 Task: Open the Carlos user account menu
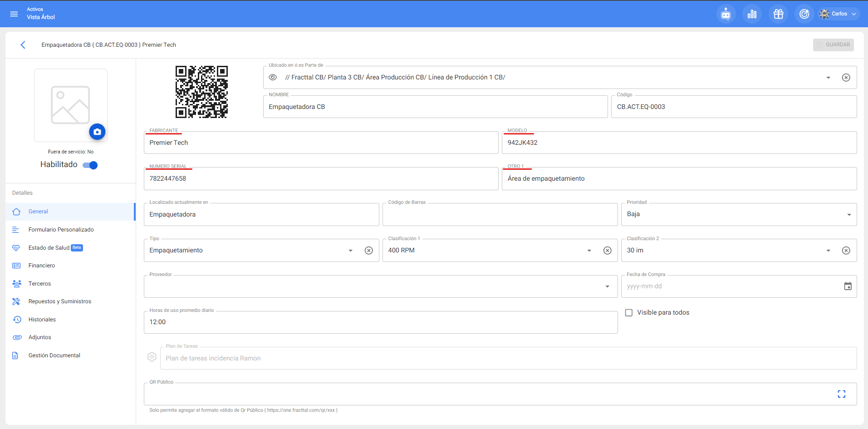[x=839, y=14]
